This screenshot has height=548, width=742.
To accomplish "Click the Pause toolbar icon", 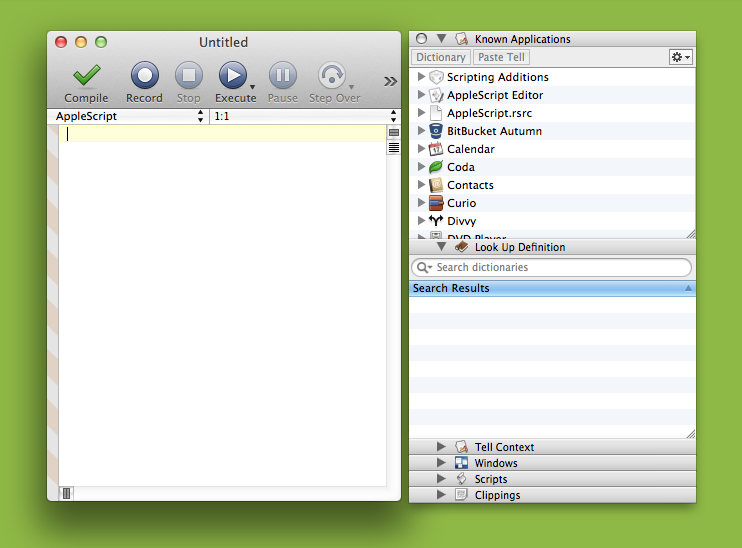I will tap(282, 76).
